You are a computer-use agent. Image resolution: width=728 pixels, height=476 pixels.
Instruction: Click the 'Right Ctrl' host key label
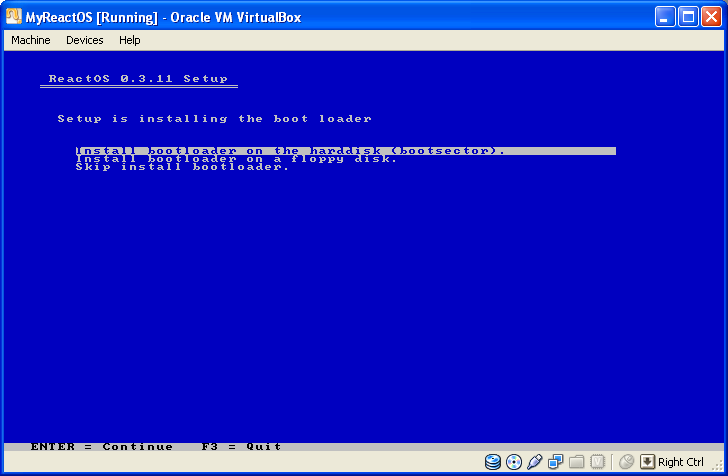[681, 463]
